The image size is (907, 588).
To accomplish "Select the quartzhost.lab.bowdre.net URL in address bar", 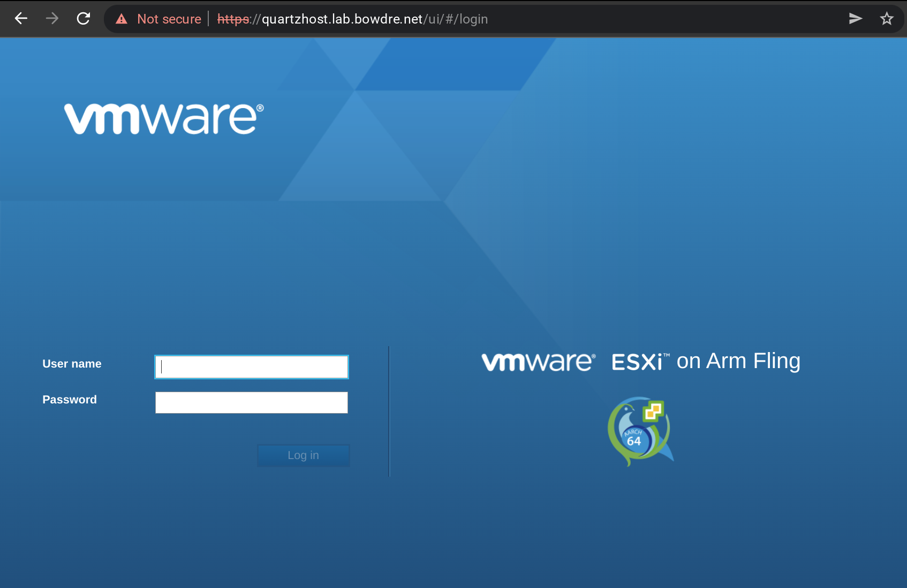I will coord(352,19).
